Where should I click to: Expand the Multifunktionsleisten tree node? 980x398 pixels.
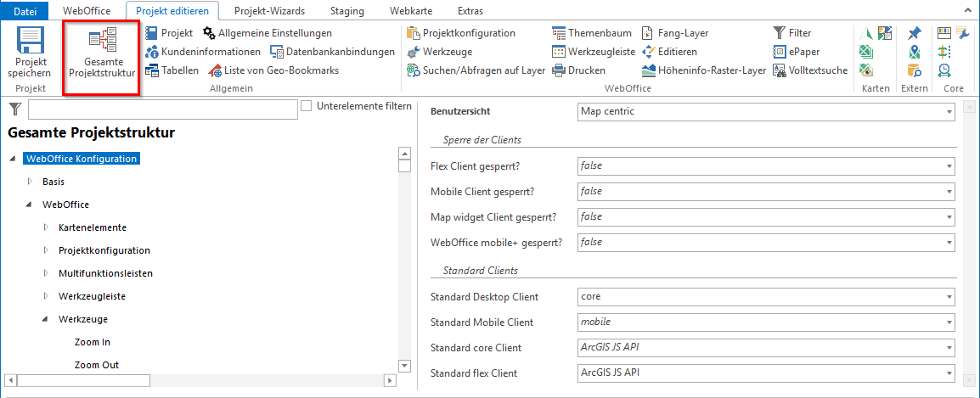(46, 273)
